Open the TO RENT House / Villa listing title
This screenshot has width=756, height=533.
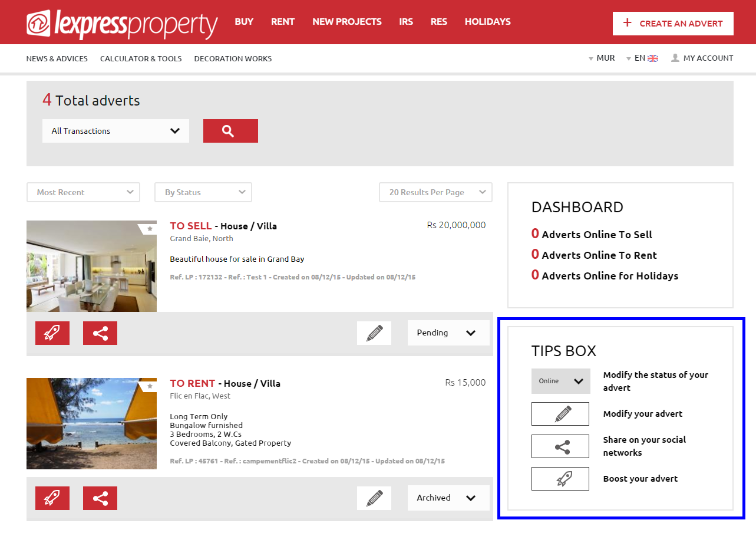coord(225,383)
